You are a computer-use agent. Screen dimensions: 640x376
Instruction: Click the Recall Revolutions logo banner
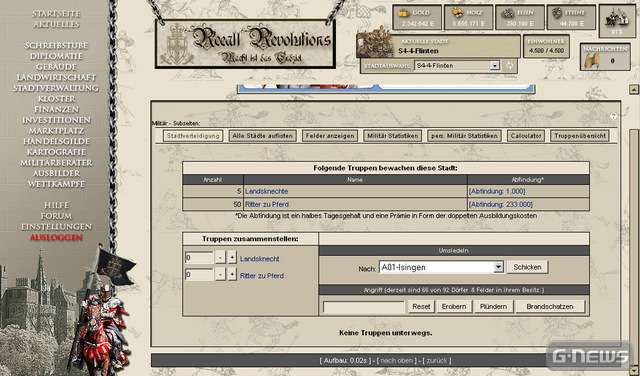click(245, 44)
